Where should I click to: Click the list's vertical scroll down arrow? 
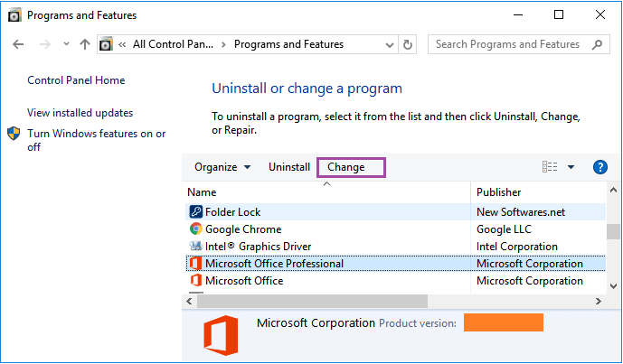(613, 286)
